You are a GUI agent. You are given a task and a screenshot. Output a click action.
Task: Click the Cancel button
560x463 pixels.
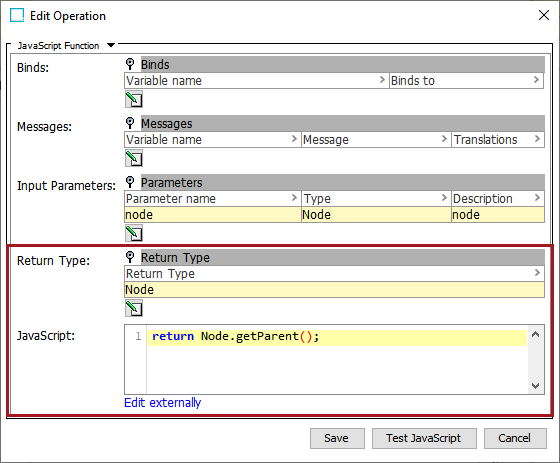click(x=515, y=438)
